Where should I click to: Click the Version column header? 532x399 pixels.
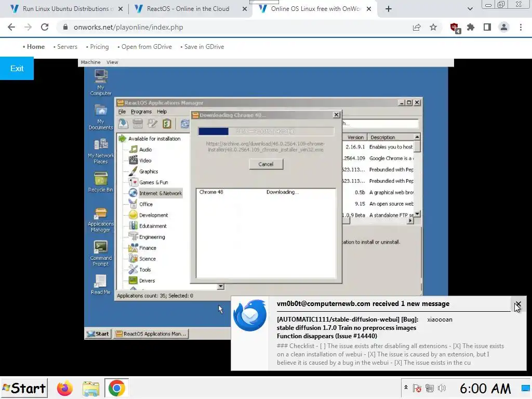point(355,137)
